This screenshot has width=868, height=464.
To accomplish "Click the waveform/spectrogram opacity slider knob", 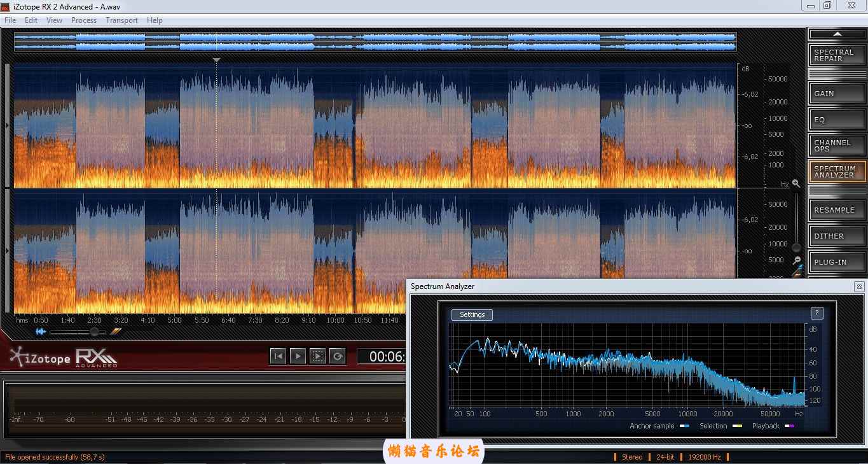I will 94,332.
